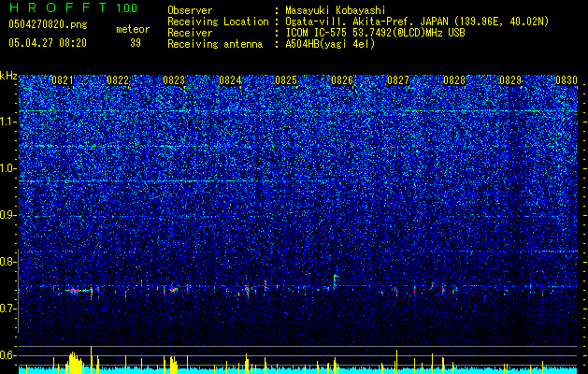Click the 1.0 kHz axis label
The height and width of the screenshot is (374, 588).
click(x=7, y=169)
